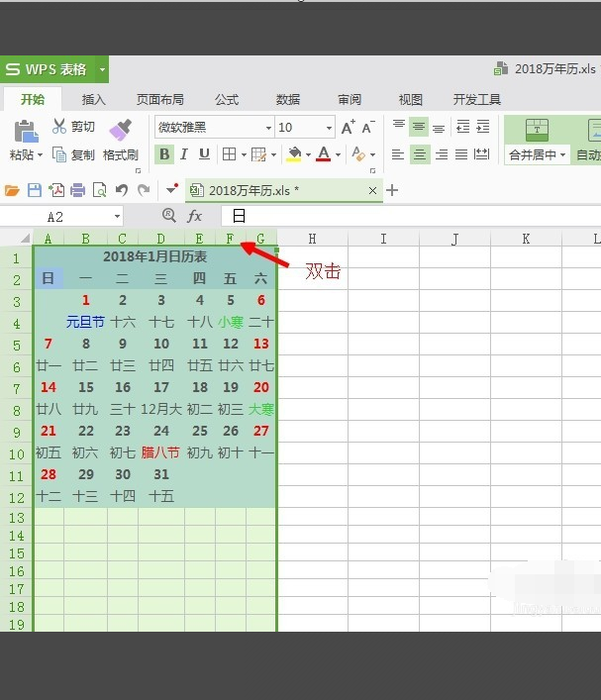Align text left
Viewport: 601px width, 700px height.
click(398, 154)
